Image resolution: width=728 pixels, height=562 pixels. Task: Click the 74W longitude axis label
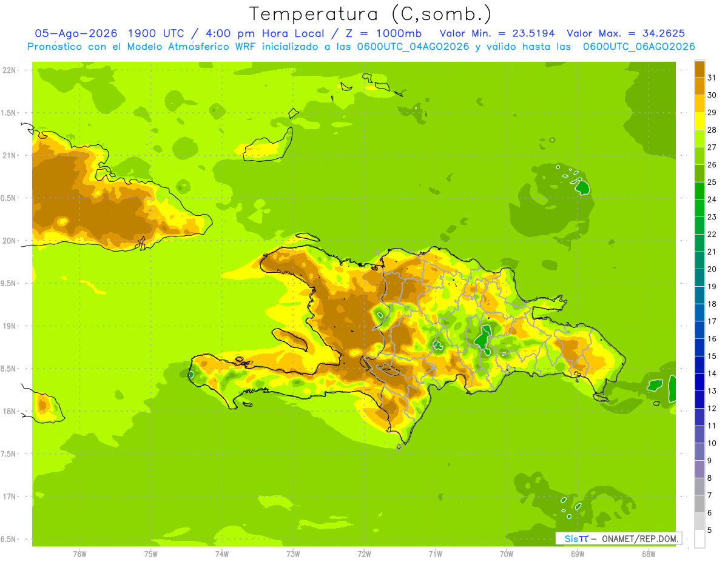click(x=222, y=554)
